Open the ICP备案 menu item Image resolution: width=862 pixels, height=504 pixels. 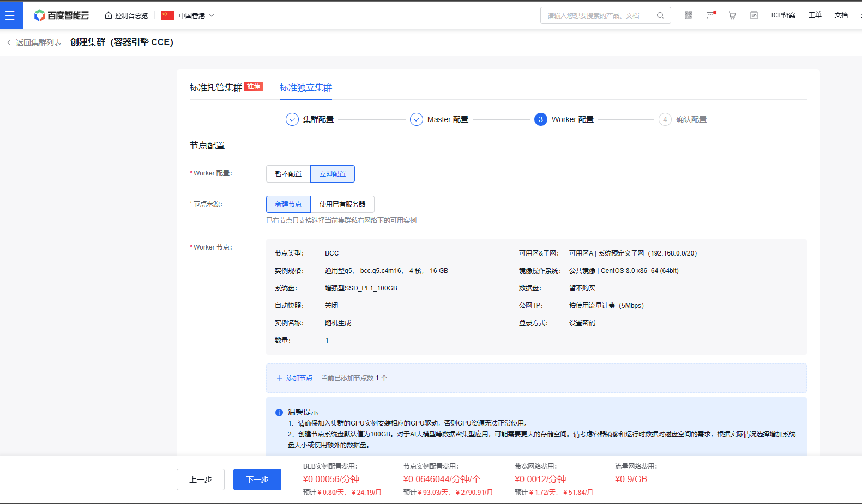[x=783, y=15]
